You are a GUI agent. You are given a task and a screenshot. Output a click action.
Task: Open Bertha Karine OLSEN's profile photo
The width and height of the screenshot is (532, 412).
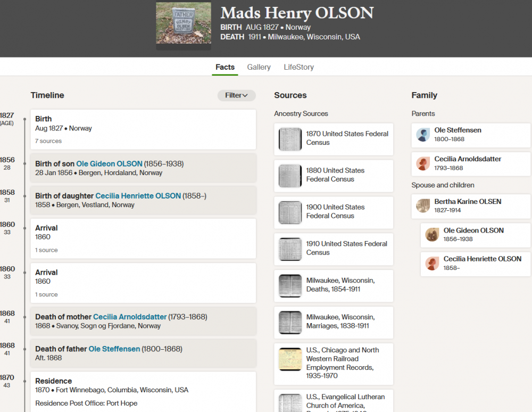423,206
